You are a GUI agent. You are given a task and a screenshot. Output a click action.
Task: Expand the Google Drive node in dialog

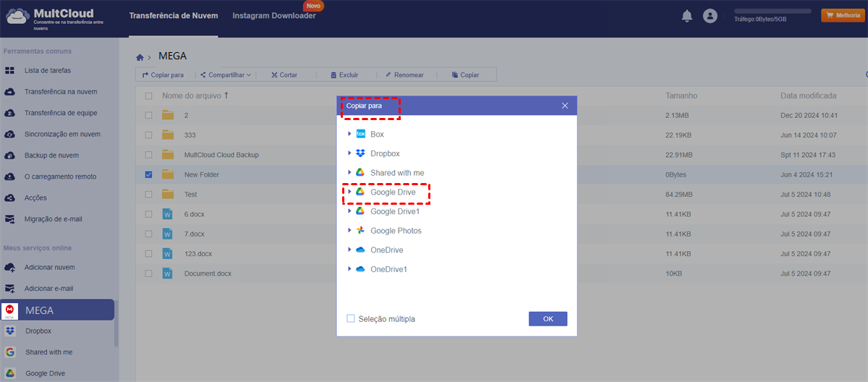click(349, 192)
